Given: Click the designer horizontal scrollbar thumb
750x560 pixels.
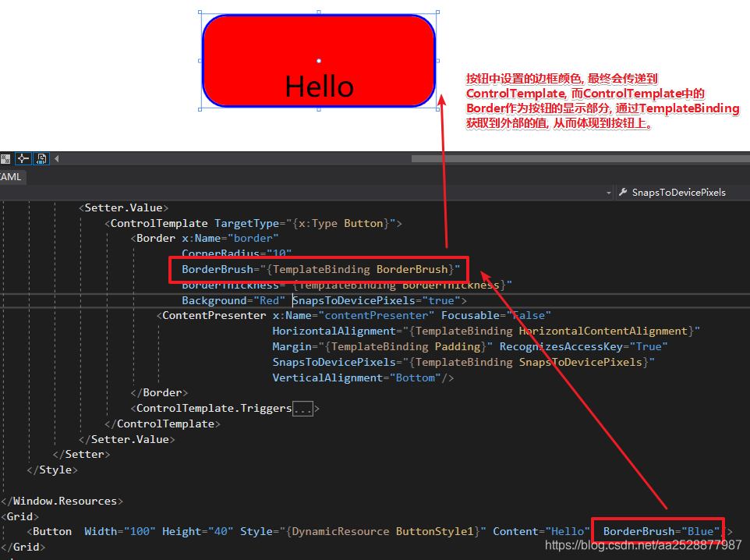Looking at the screenshot, I should [580, 158].
